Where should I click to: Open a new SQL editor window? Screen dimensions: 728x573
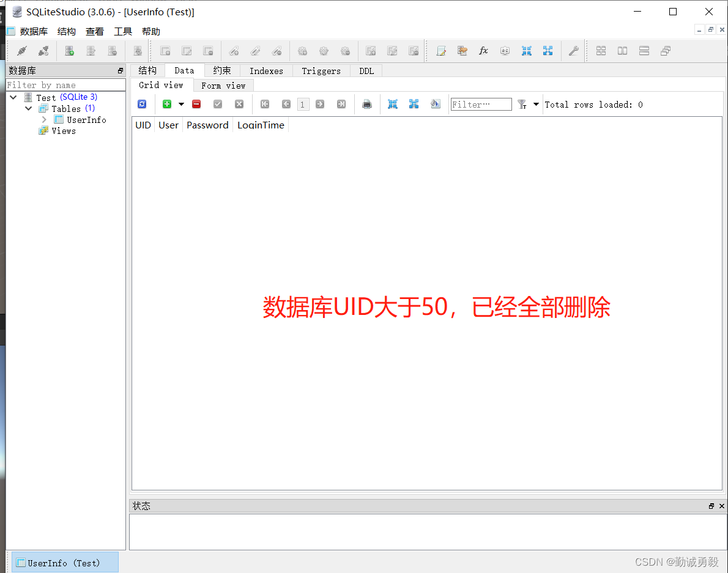(441, 51)
